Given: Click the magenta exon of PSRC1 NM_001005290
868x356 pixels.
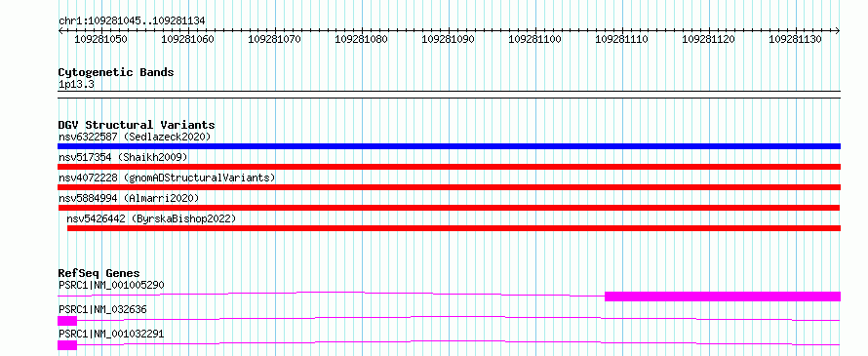Looking at the screenshot, I should [x=723, y=297].
